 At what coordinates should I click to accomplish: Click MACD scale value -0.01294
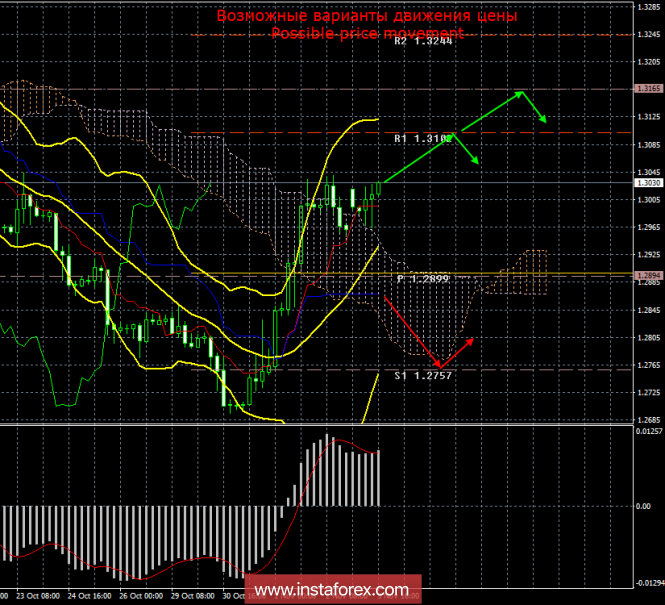coord(649,583)
